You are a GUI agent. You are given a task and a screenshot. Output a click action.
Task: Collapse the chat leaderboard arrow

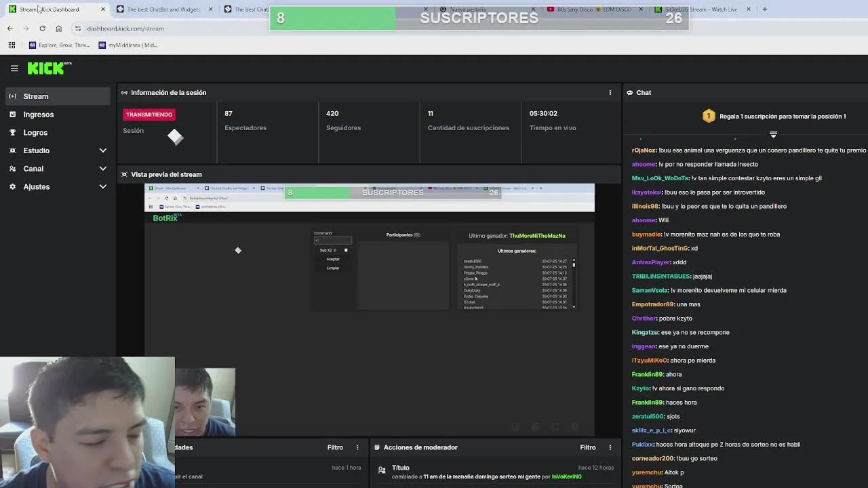[773, 134]
